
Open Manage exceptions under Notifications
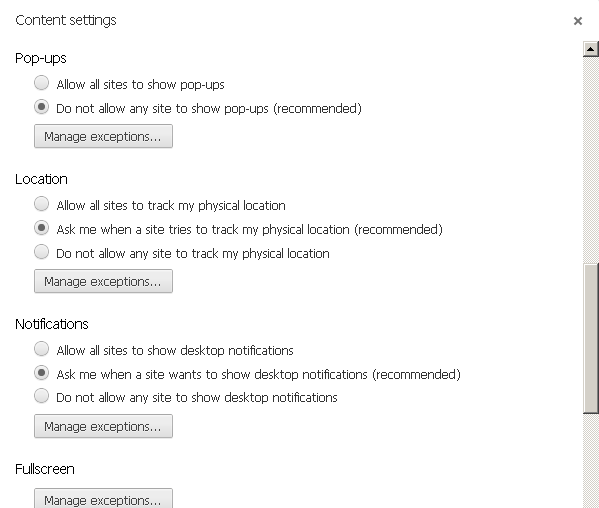click(x=103, y=426)
